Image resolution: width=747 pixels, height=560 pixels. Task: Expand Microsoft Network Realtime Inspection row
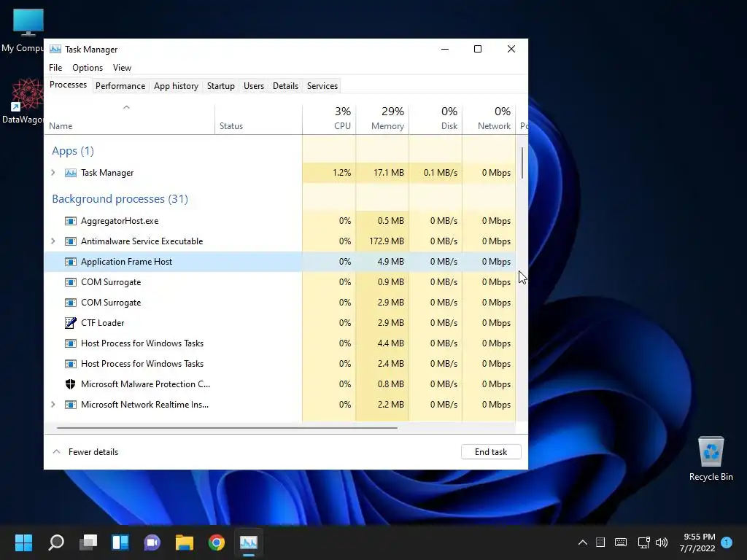53,405
